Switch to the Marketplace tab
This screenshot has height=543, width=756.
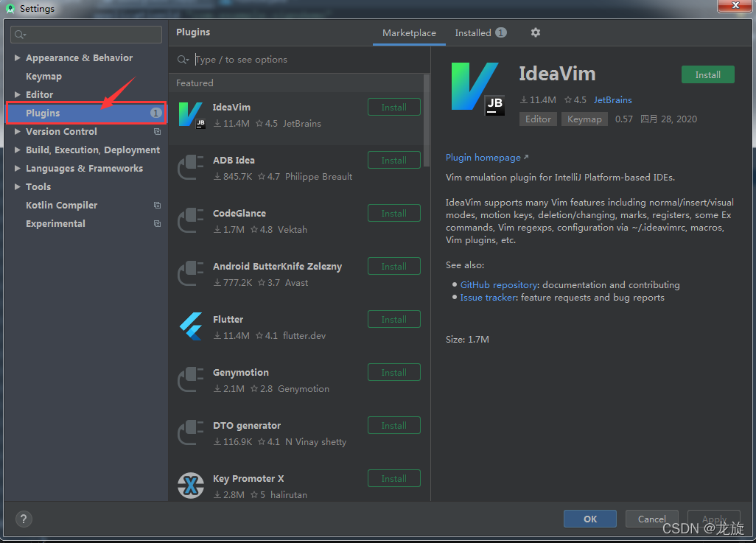coord(409,33)
